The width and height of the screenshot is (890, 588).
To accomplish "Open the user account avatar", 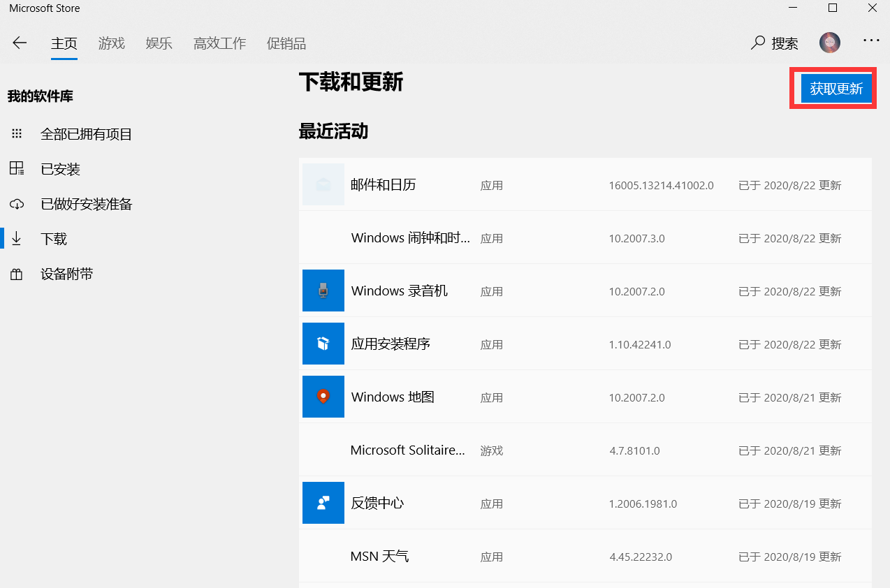I will [830, 43].
